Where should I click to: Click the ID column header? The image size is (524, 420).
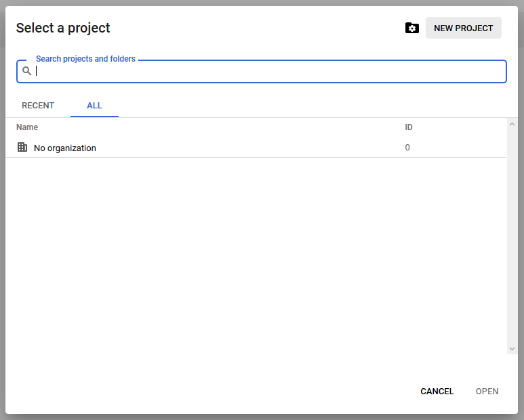(x=409, y=127)
